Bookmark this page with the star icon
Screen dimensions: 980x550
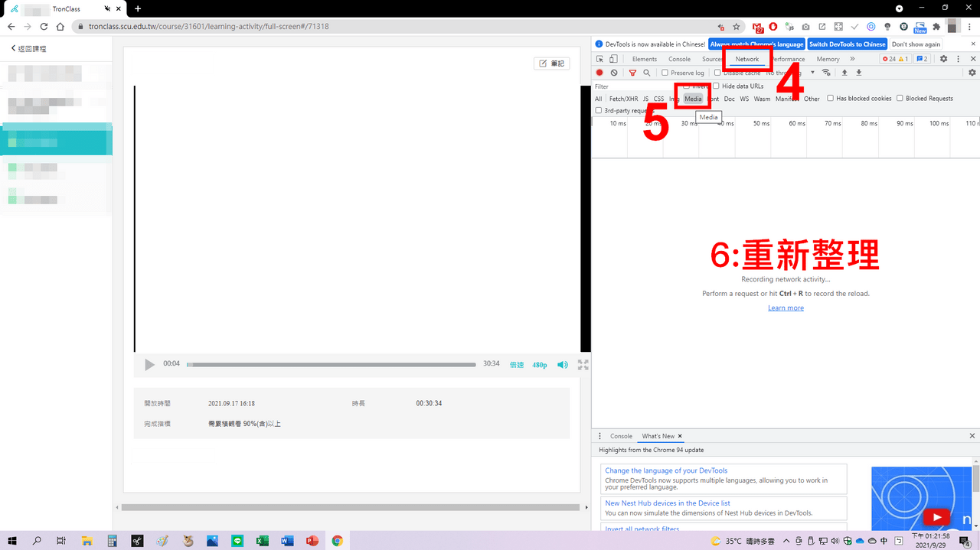pyautogui.click(x=737, y=26)
